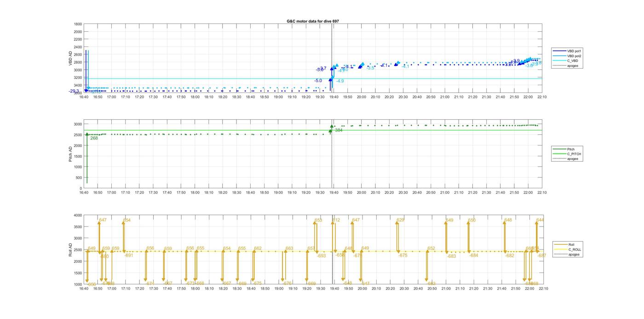Click the '653' roll data label

point(318,220)
